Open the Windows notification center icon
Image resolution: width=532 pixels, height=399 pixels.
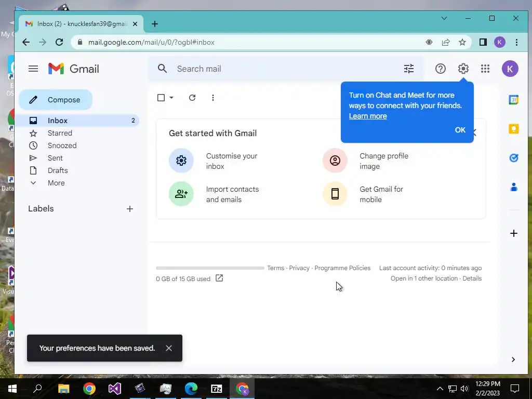tap(515, 389)
